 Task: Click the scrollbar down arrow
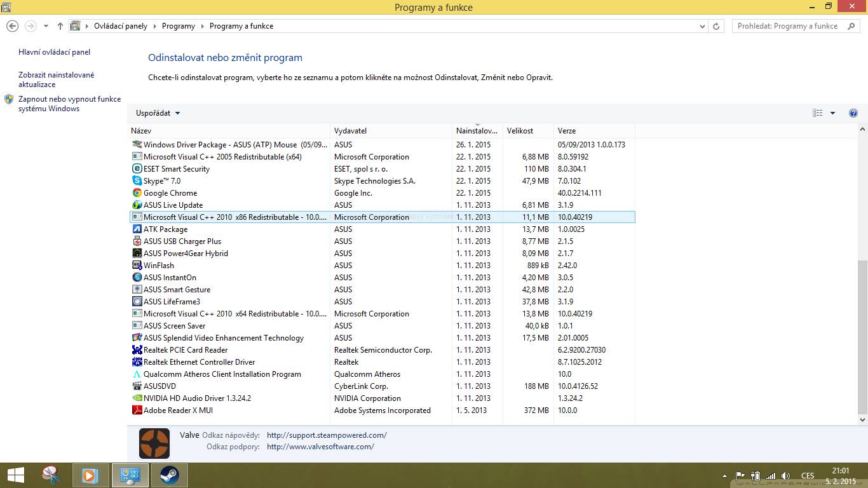click(x=862, y=420)
